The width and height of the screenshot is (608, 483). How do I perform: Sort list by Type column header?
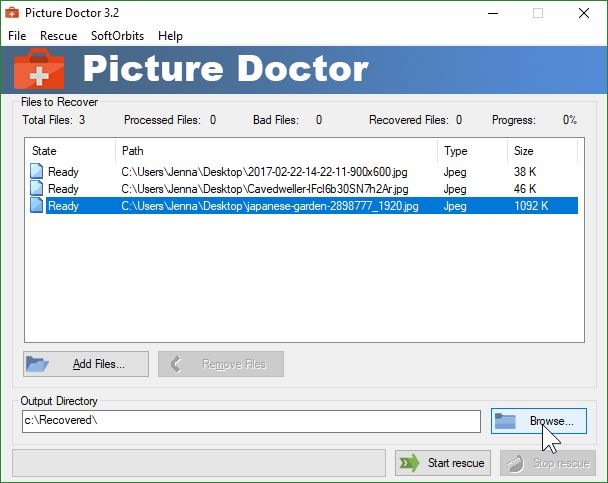(x=472, y=151)
